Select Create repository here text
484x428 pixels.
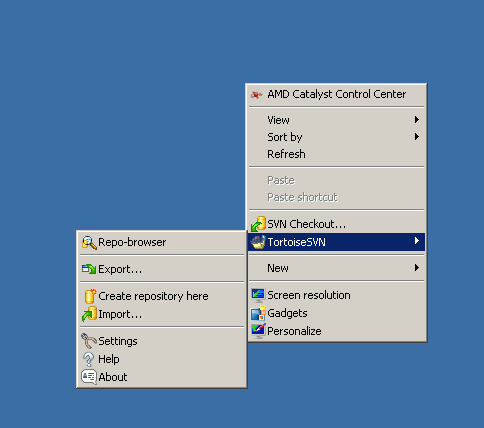click(153, 296)
